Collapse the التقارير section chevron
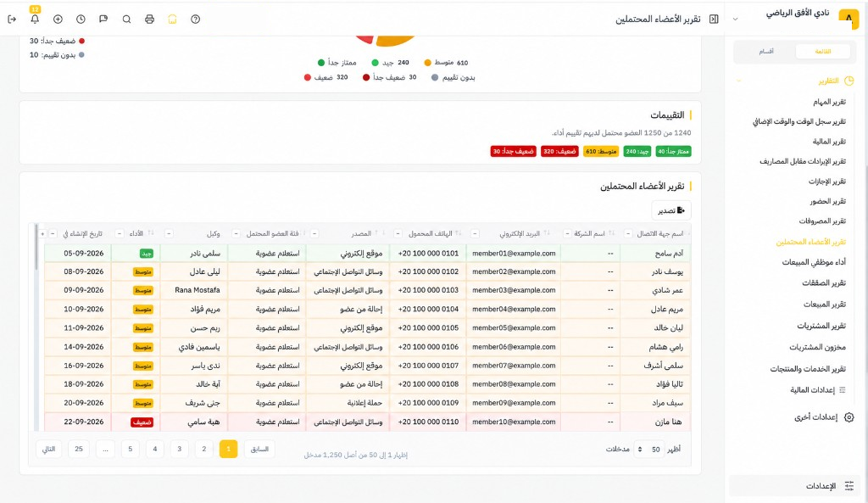 tap(738, 81)
